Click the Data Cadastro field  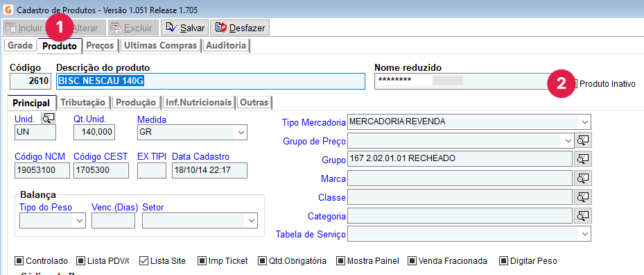pos(209,170)
